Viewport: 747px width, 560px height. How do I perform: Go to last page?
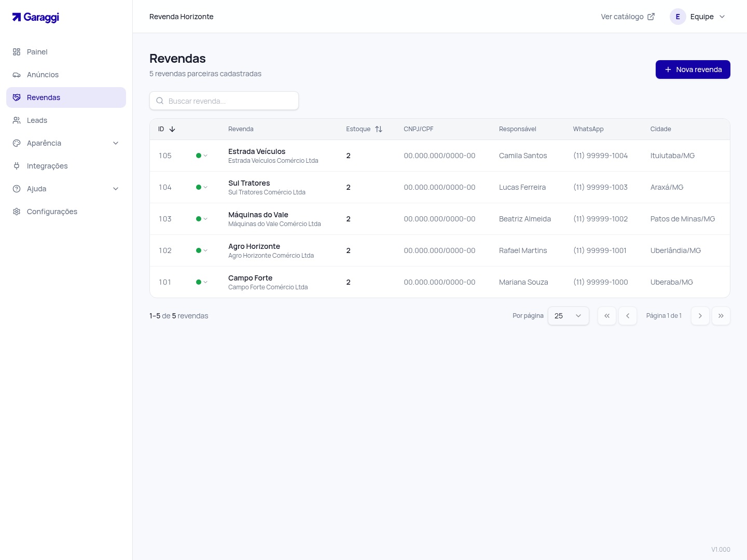click(x=721, y=316)
